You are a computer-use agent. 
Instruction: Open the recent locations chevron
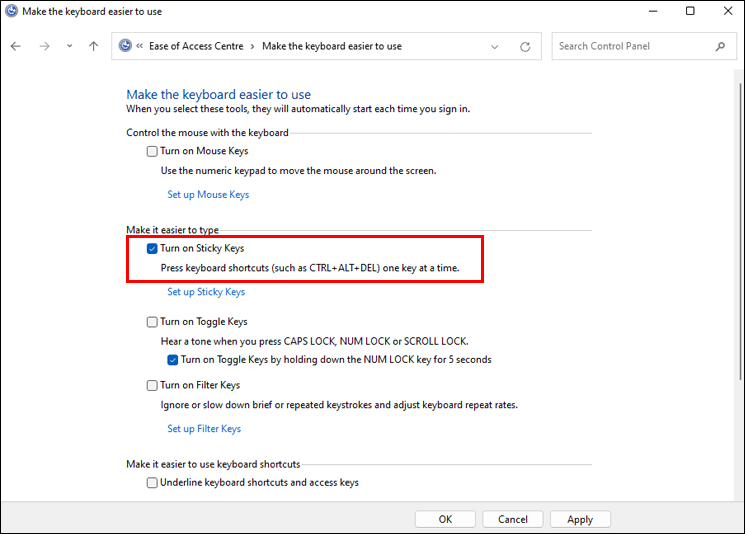[x=69, y=46]
